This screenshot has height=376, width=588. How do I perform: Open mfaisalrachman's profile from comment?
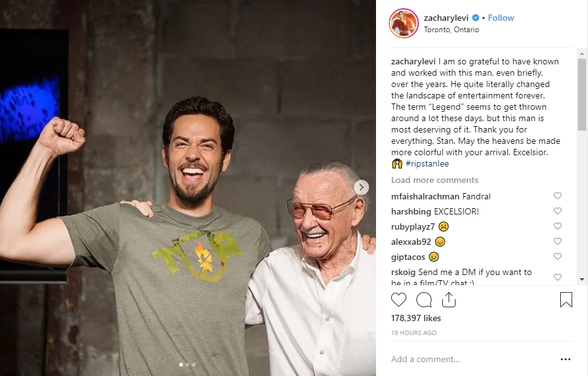[425, 196]
